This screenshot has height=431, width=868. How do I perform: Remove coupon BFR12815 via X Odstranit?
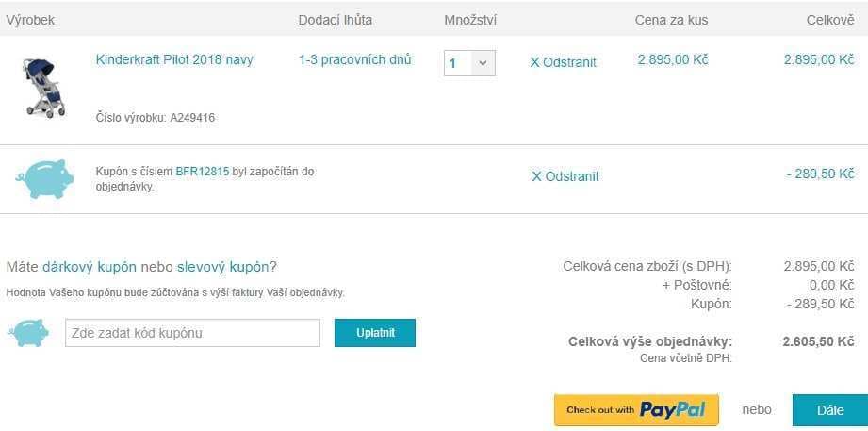click(x=565, y=176)
